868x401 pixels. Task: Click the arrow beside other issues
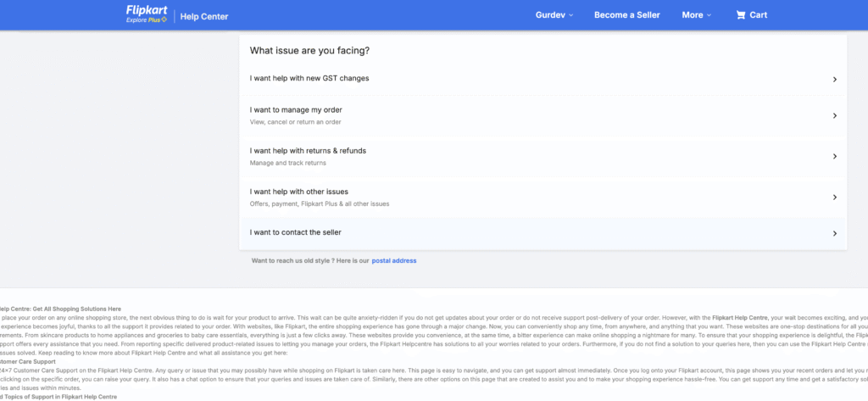pos(835,198)
